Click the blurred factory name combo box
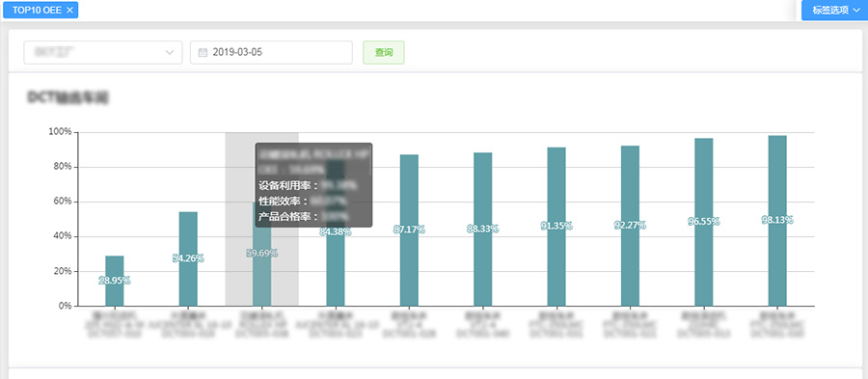 click(x=103, y=53)
